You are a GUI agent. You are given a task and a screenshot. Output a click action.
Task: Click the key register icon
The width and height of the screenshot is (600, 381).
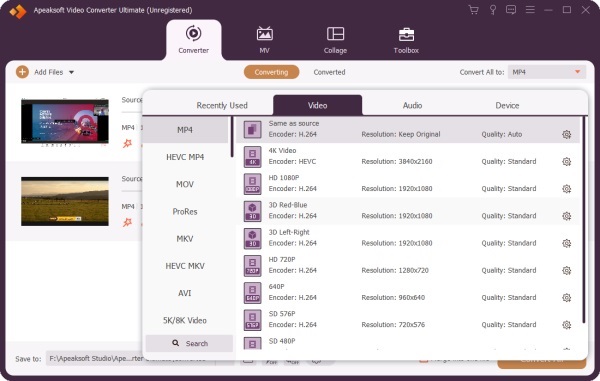[493, 10]
